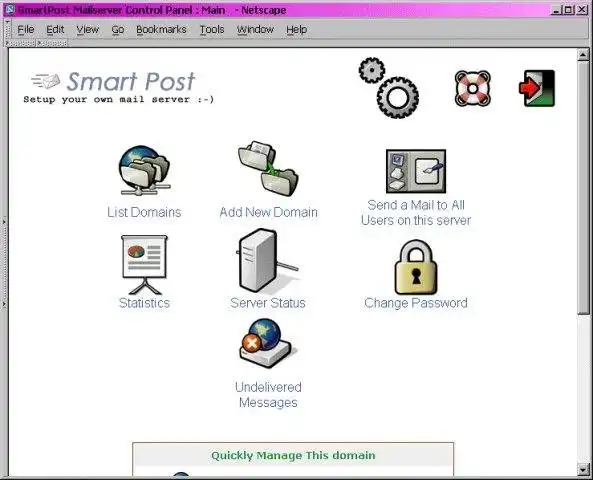
Task: Click the vertical scrollbar thumb
Action: pos(583,187)
